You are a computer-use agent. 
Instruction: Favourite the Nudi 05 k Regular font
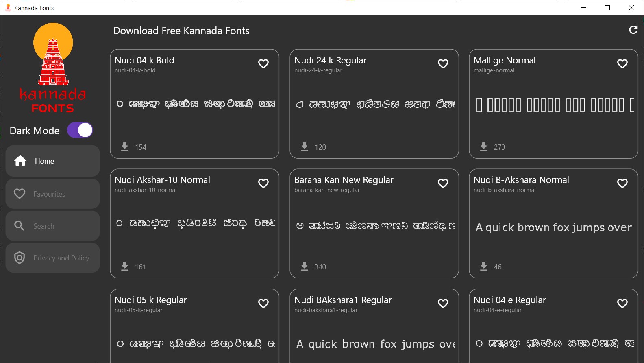[x=263, y=304]
